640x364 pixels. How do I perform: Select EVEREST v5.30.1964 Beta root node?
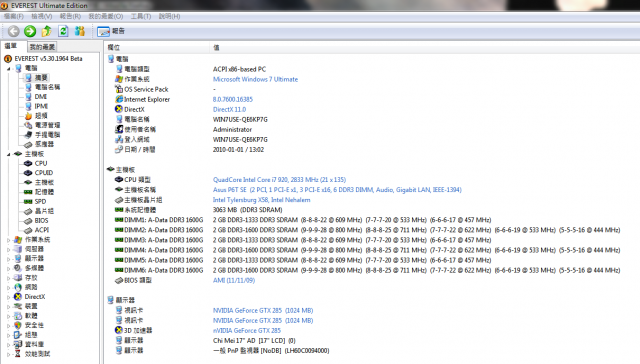pos(48,59)
